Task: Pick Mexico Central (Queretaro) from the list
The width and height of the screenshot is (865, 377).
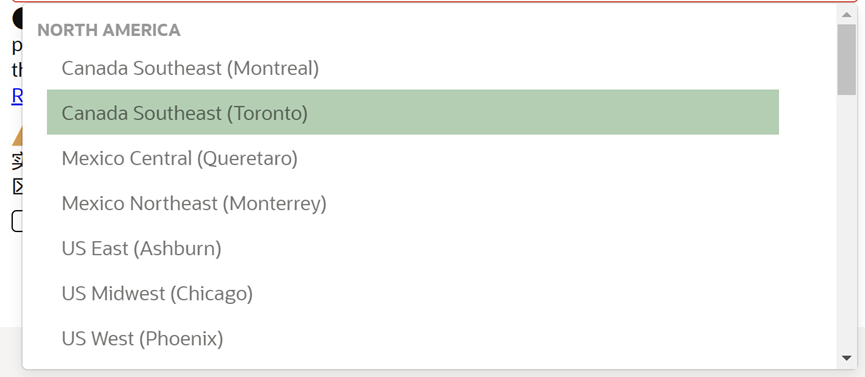Action: 413,158
